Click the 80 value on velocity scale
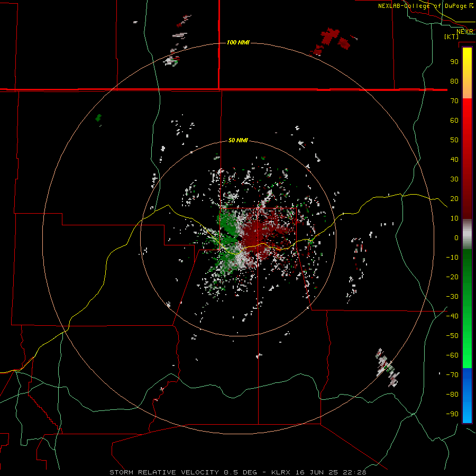The width and height of the screenshot is (476, 476). (454, 81)
